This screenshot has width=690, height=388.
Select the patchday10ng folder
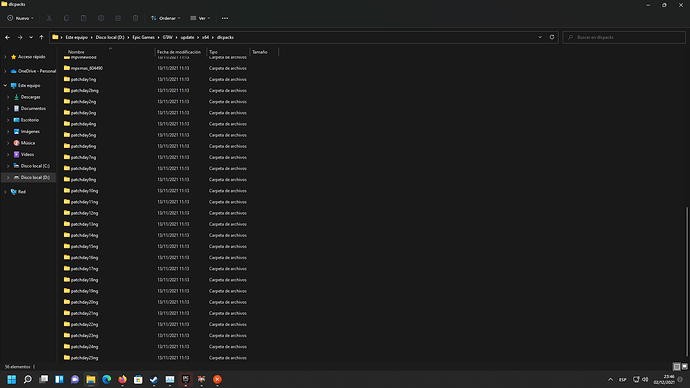[84, 190]
